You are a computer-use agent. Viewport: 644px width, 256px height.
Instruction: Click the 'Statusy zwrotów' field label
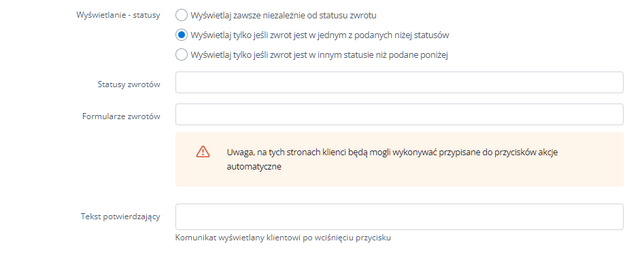[129, 84]
